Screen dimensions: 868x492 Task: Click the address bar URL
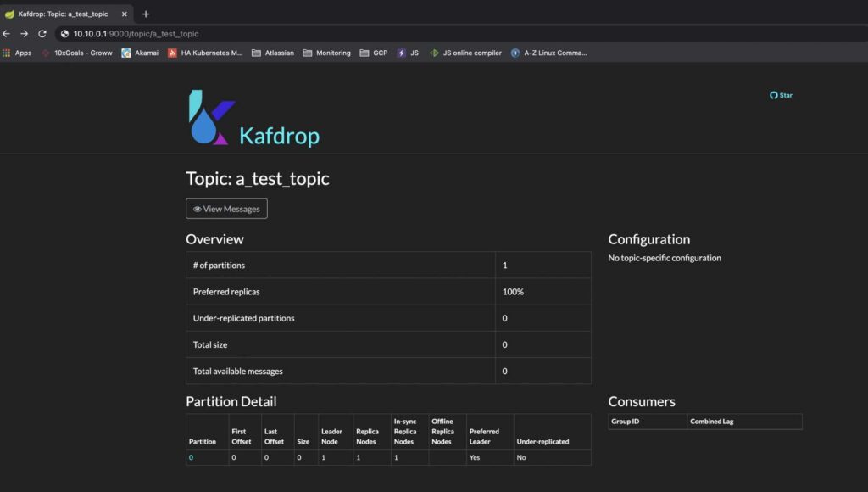(x=136, y=34)
